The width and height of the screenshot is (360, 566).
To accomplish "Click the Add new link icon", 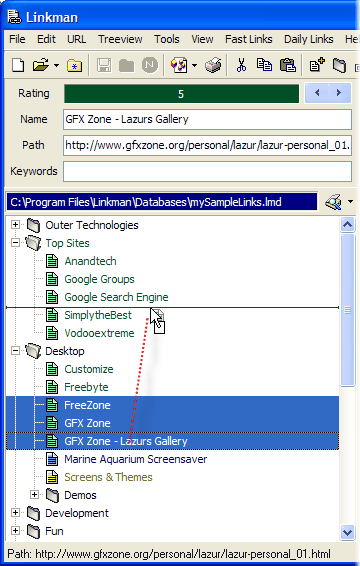I will (x=317, y=65).
